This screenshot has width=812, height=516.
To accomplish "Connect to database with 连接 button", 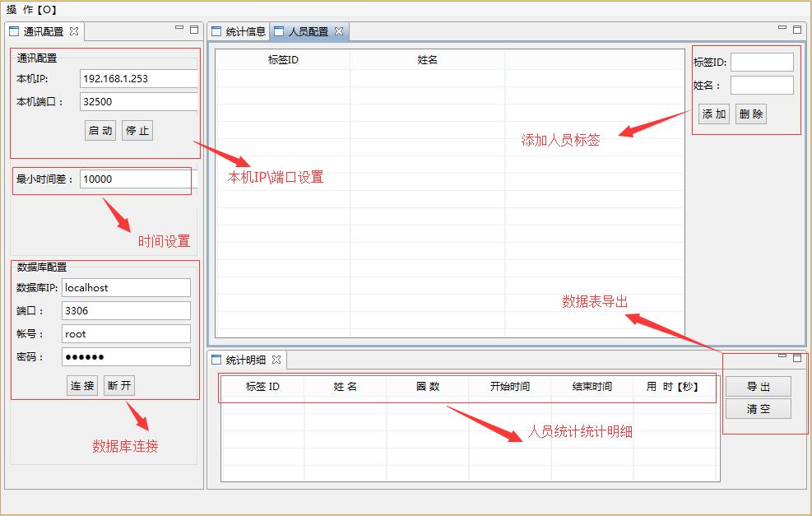I will point(82,385).
